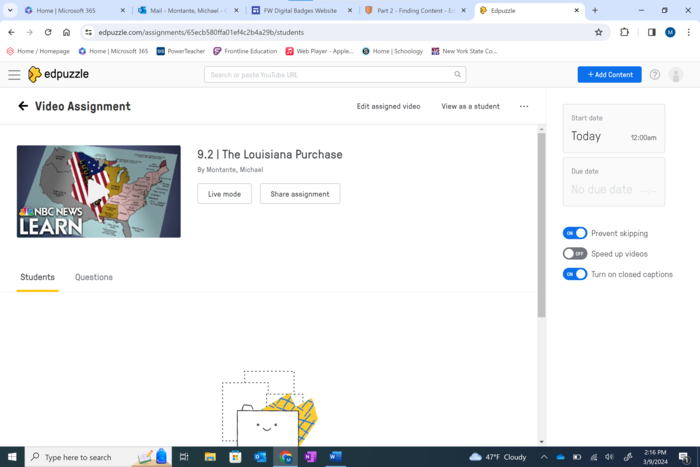
Task: Open the user profile avatar
Action: pos(677,75)
